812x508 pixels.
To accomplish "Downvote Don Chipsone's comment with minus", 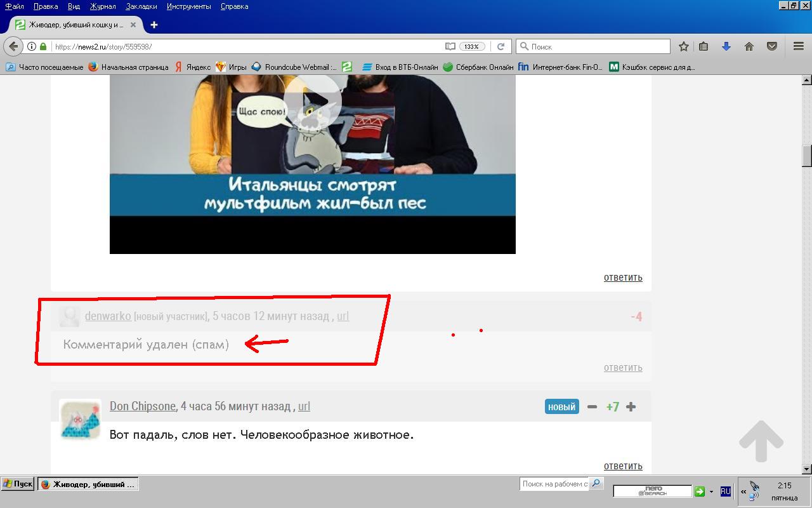I will (592, 407).
